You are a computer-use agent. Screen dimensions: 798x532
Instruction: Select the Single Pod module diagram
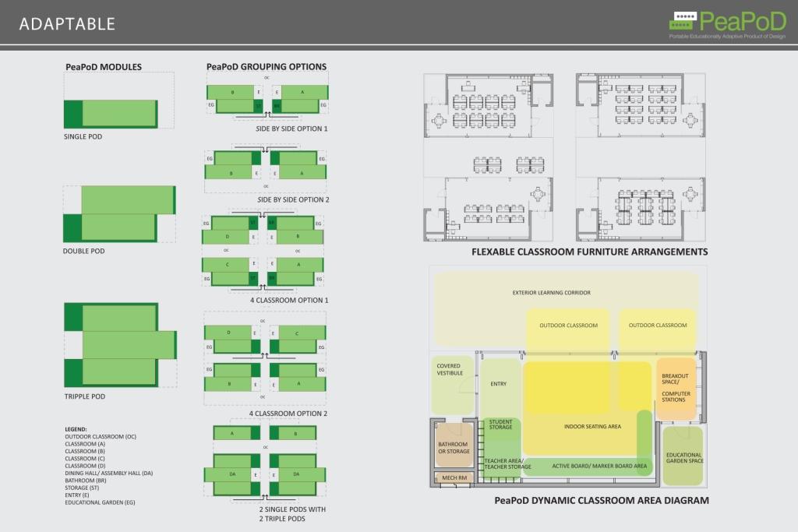click(111, 114)
